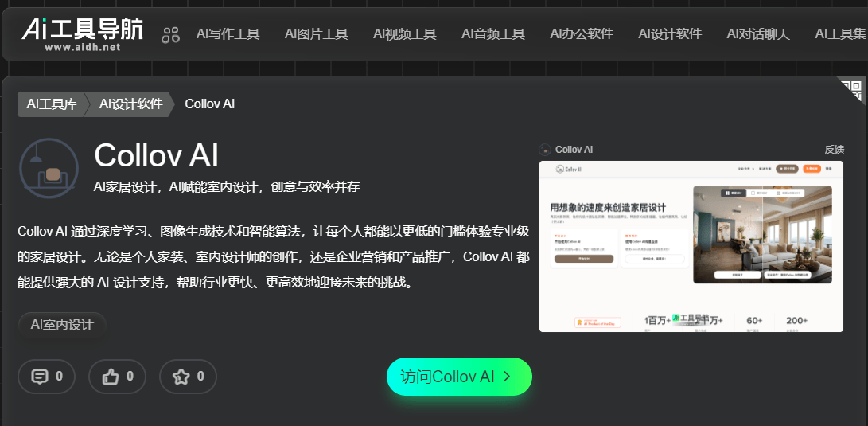Go to the AI音频工具 category
The height and width of the screenshot is (426, 868).
pyautogui.click(x=492, y=33)
